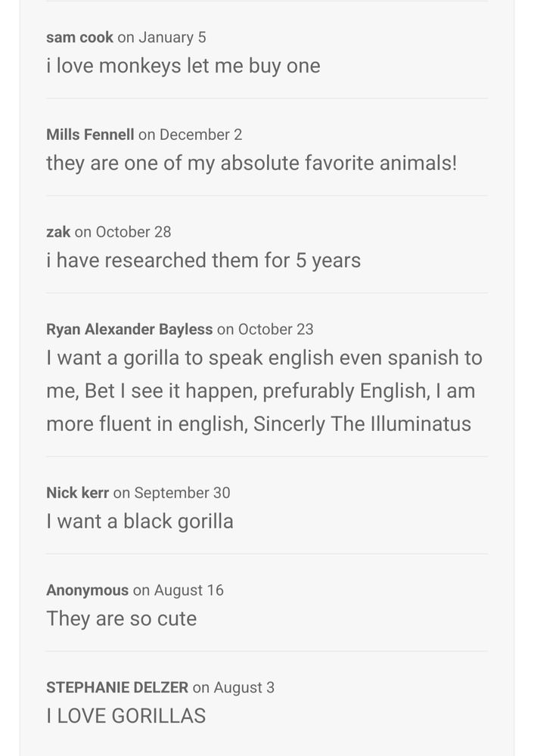534x756 pixels.
Task: Click the August 16 comment date
Action: pyautogui.click(x=188, y=590)
